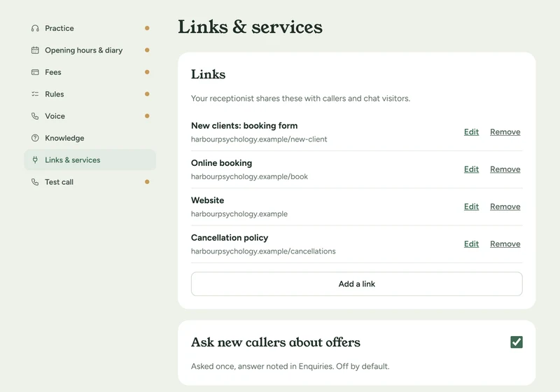Click the Ask new callers about offers heading
Screen dimensions: 560x392
click(276, 342)
